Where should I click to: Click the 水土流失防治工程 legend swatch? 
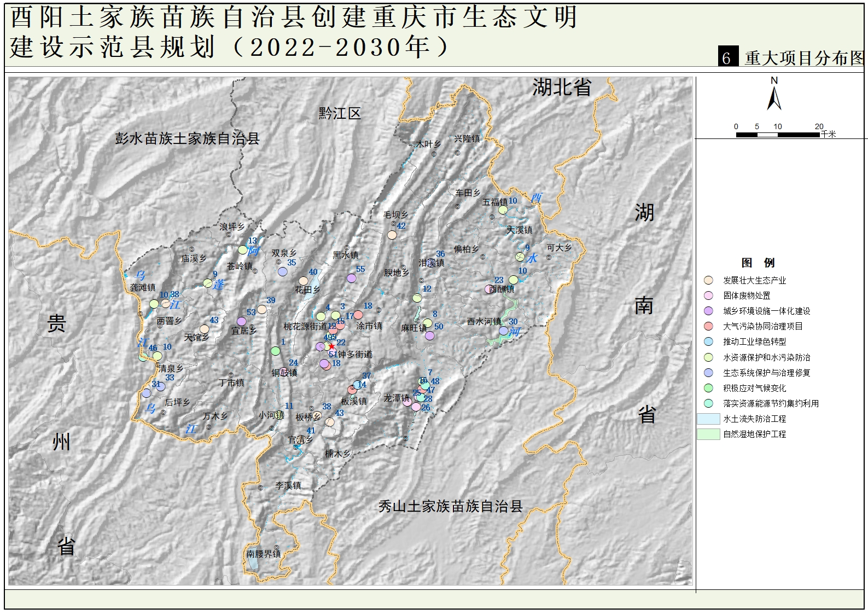pyautogui.click(x=708, y=419)
